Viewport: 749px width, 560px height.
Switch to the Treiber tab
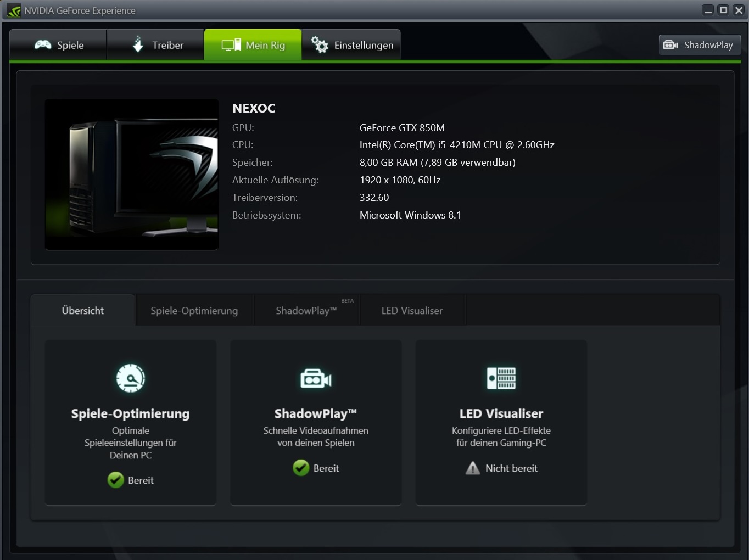click(x=155, y=44)
